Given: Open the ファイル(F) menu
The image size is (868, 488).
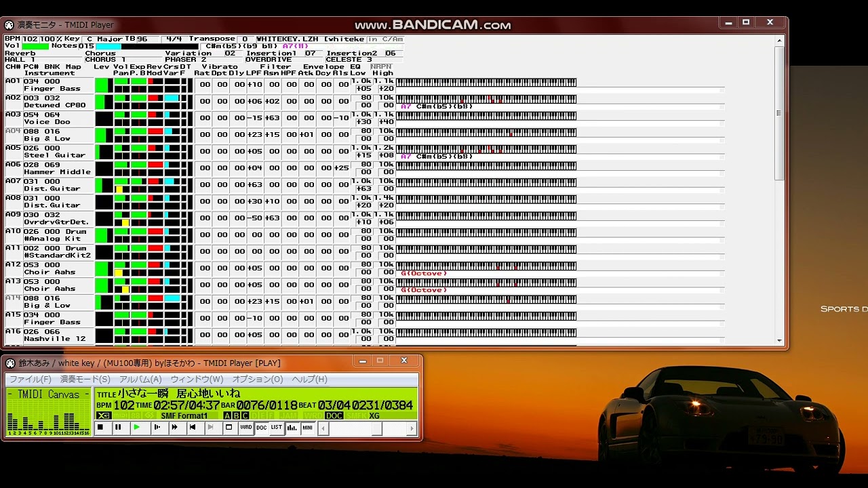Looking at the screenshot, I should (30, 380).
